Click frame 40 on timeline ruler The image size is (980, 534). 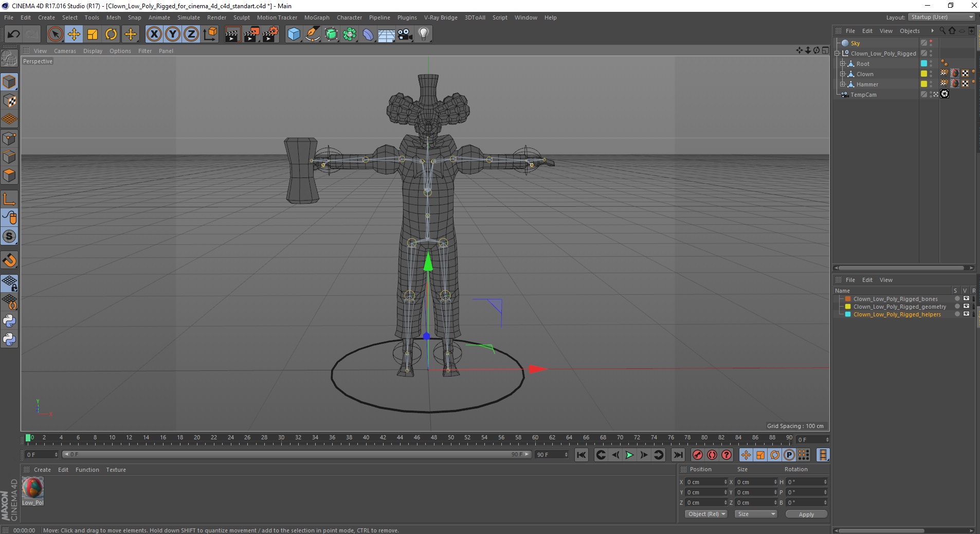coord(366,438)
